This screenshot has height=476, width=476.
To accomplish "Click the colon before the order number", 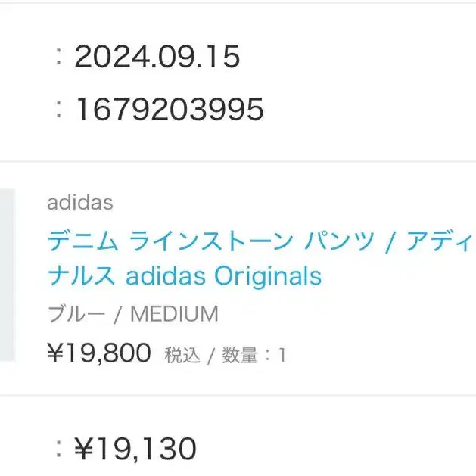I will tap(59, 110).
